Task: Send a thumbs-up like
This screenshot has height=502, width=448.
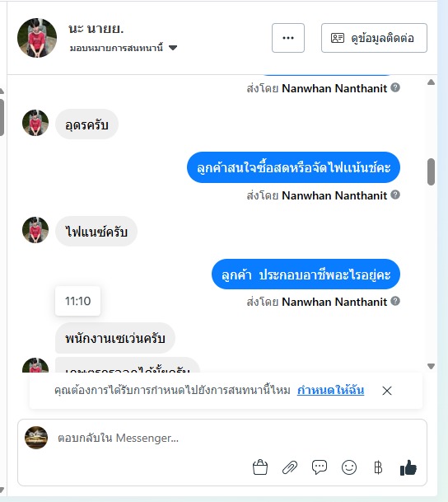Action: coord(408,467)
